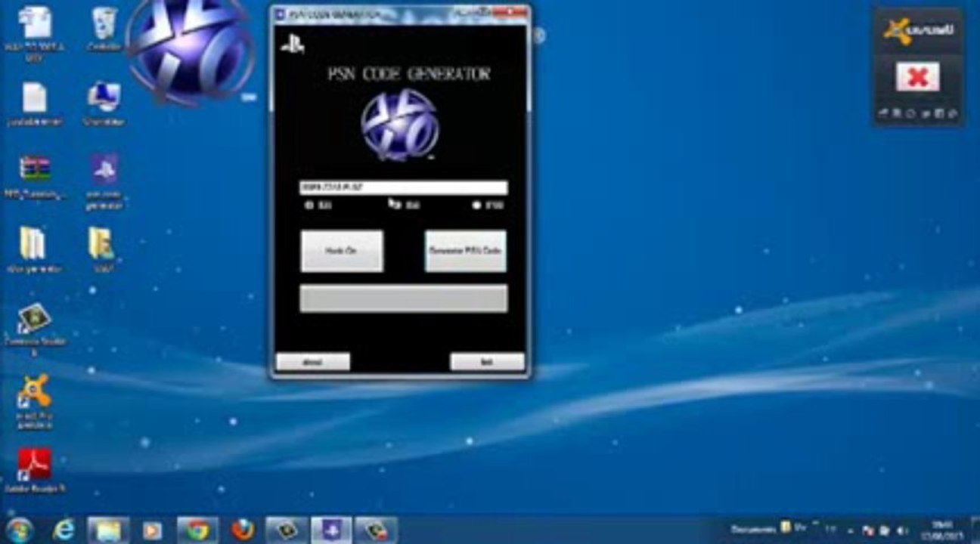Open the folder icon labeled generator on the desktop
Image resolution: width=980 pixels, height=544 pixels.
pos(33,250)
